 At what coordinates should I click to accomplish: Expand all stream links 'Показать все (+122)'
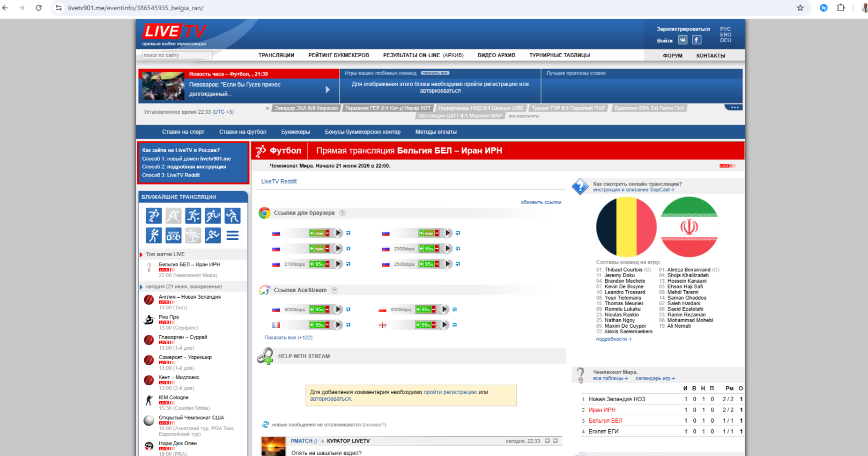(288, 338)
